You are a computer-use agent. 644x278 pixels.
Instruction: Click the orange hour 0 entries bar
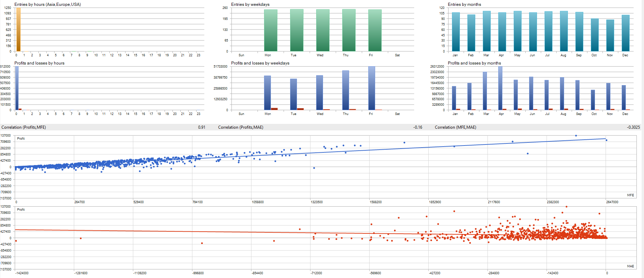(x=19, y=30)
